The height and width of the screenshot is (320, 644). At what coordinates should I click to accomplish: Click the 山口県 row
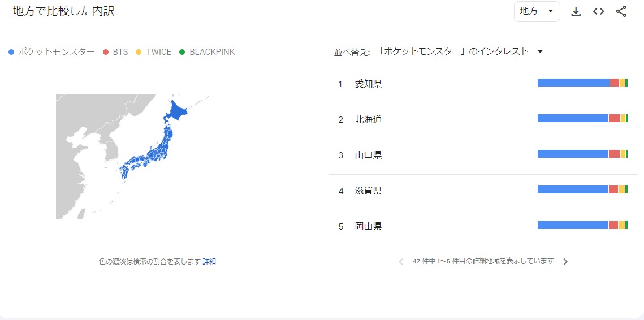click(368, 155)
